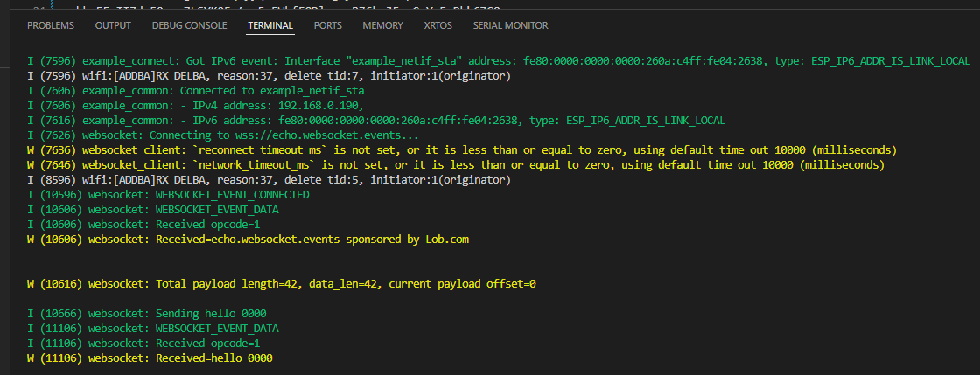Click the 'Got IPv6 event' log line
980x375 pixels.
tap(498, 61)
